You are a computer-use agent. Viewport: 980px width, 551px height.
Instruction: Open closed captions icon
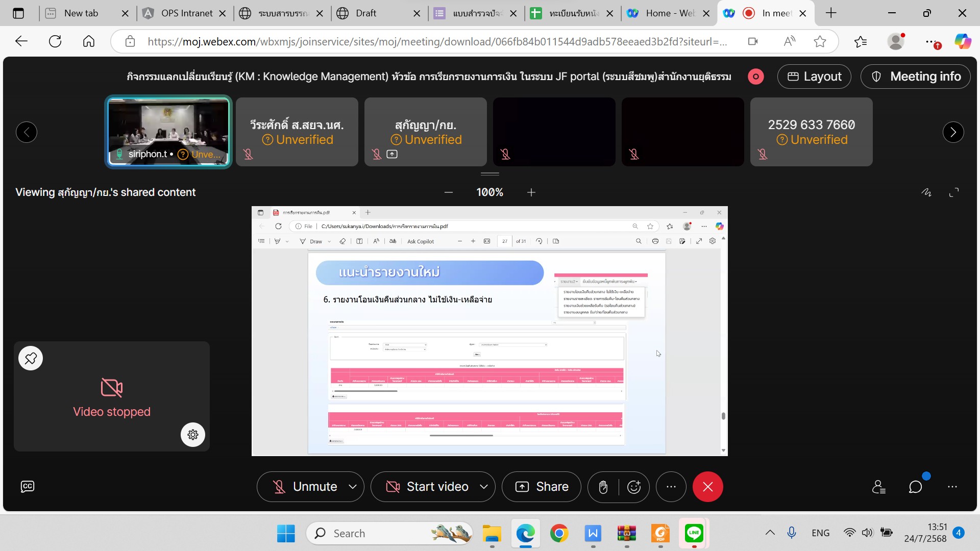28,486
